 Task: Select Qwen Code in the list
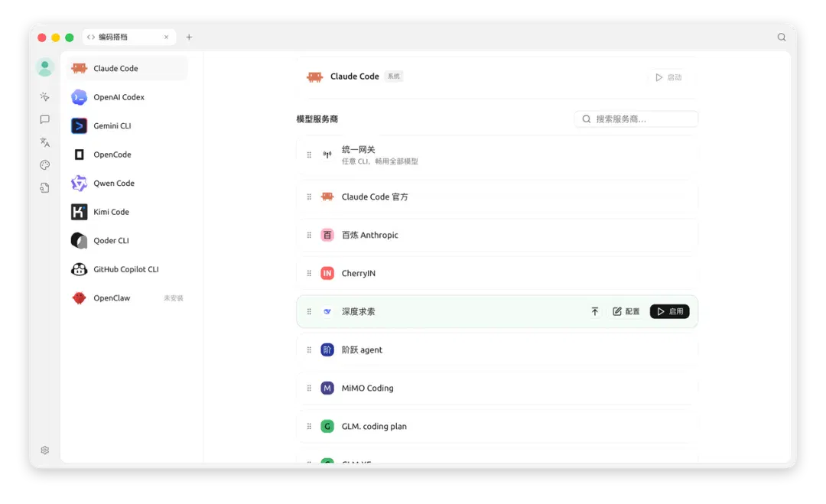click(x=127, y=184)
